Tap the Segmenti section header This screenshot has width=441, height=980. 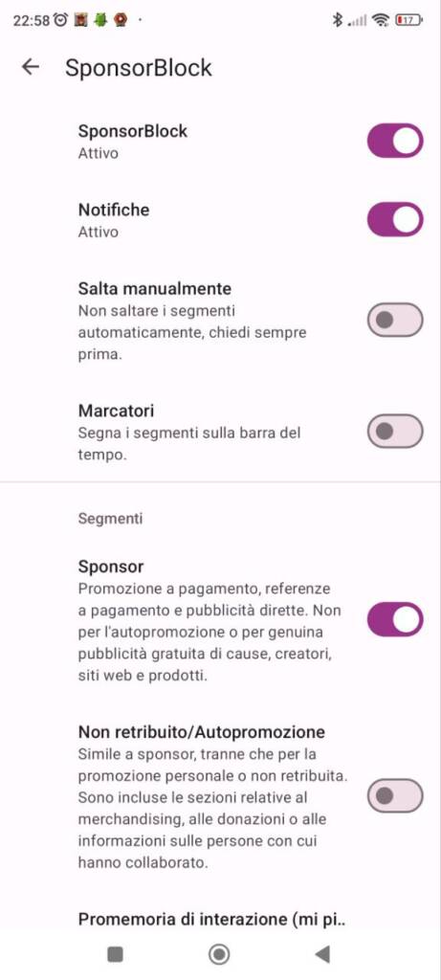(110, 518)
